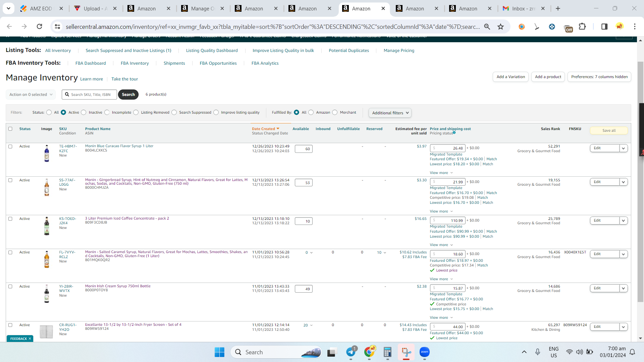Toggle the browser side panel icon
The height and width of the screenshot is (362, 644).
(604, 26)
